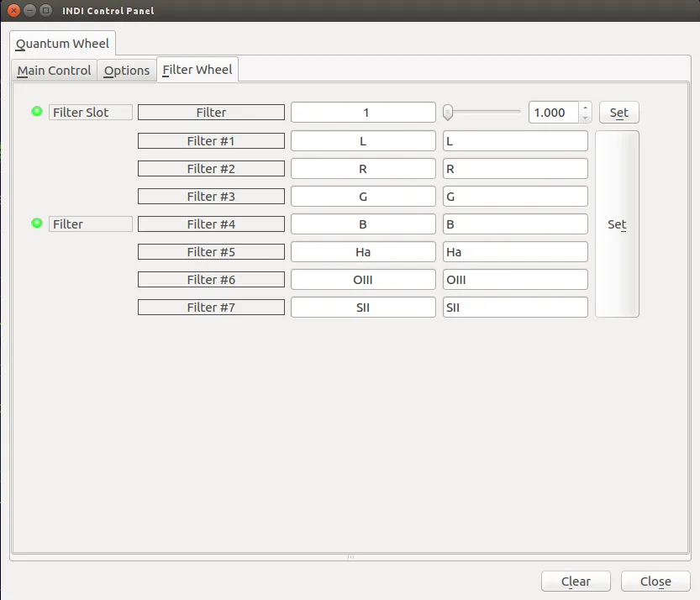
Task: Close the INDI Control Panel window
Action: pos(13,10)
